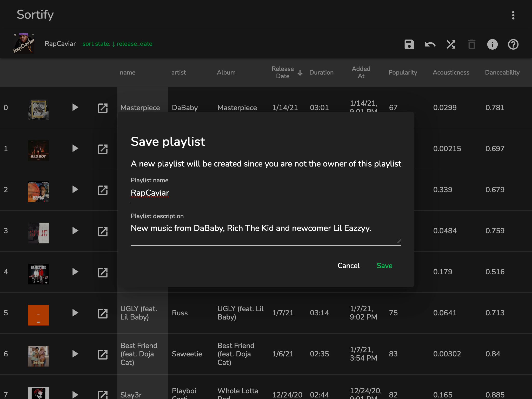Image resolution: width=532 pixels, height=399 pixels.
Task: Sort by the Popularity column header
Action: pos(403,72)
